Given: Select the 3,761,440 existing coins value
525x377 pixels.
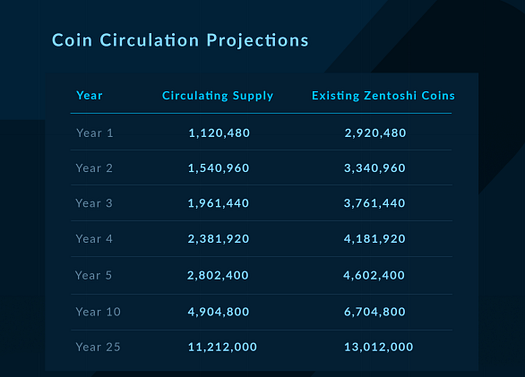Looking at the screenshot, I should click(375, 203).
